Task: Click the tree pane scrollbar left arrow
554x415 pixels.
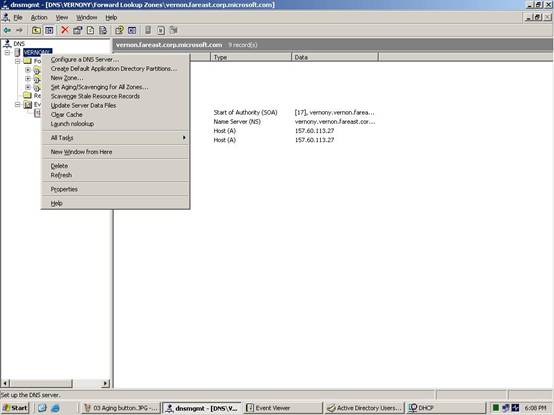Action: coord(5,383)
